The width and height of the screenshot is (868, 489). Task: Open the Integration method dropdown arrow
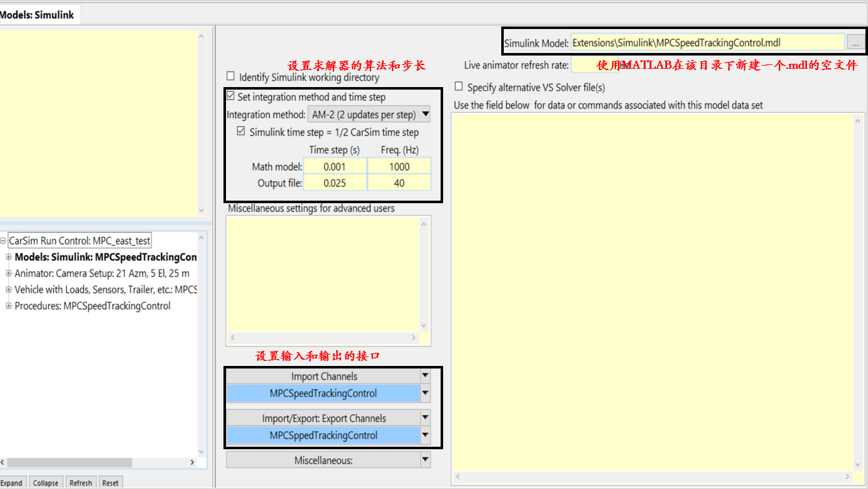click(x=425, y=114)
